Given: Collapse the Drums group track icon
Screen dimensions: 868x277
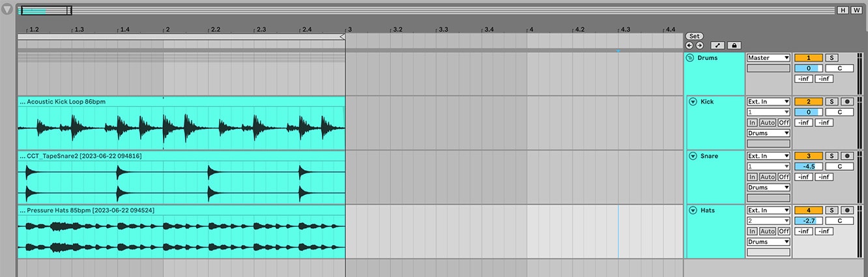Looking at the screenshot, I should [x=690, y=58].
